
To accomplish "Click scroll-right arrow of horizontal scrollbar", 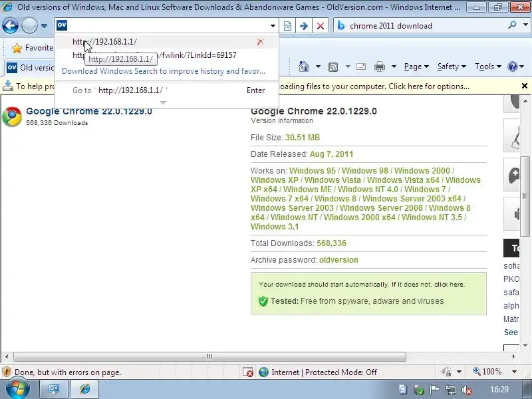I will pyautogui.click(x=513, y=356).
